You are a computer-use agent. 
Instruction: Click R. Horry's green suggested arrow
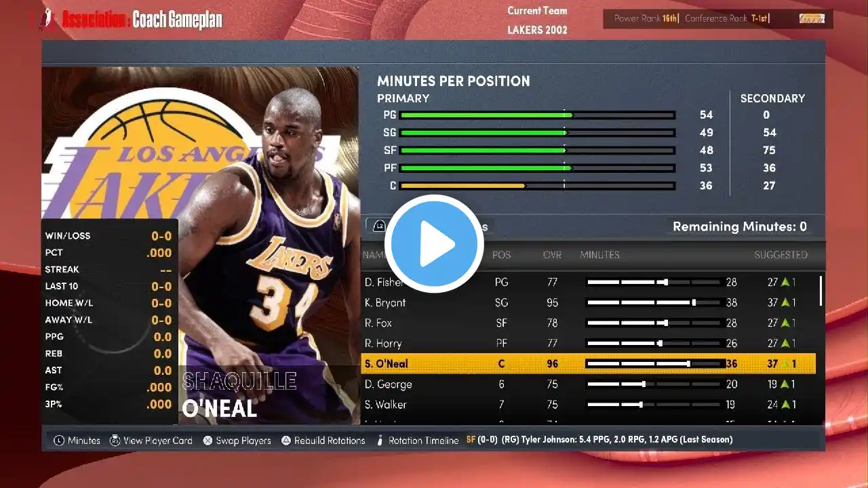(785, 343)
